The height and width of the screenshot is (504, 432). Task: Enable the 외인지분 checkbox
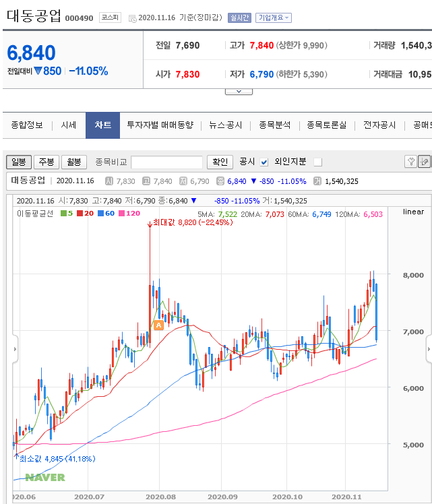click(318, 162)
